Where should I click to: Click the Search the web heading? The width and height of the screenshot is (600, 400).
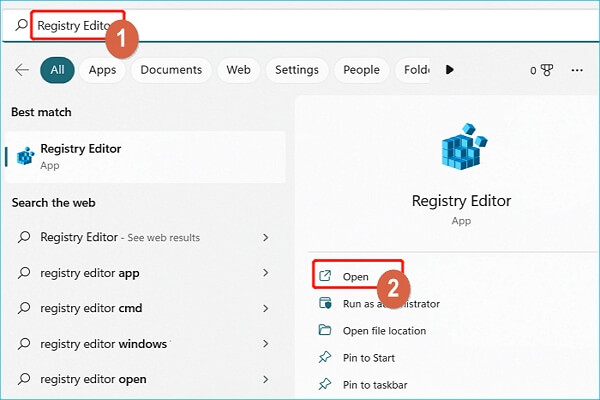(54, 202)
